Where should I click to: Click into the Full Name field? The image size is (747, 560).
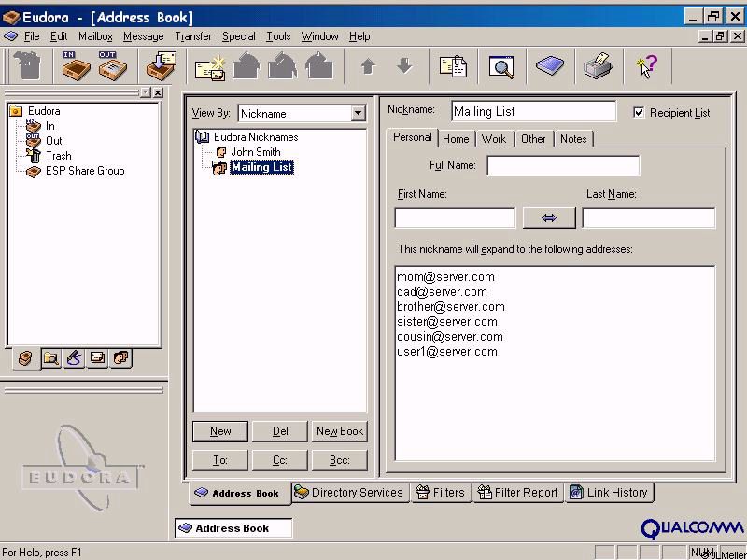(563, 166)
